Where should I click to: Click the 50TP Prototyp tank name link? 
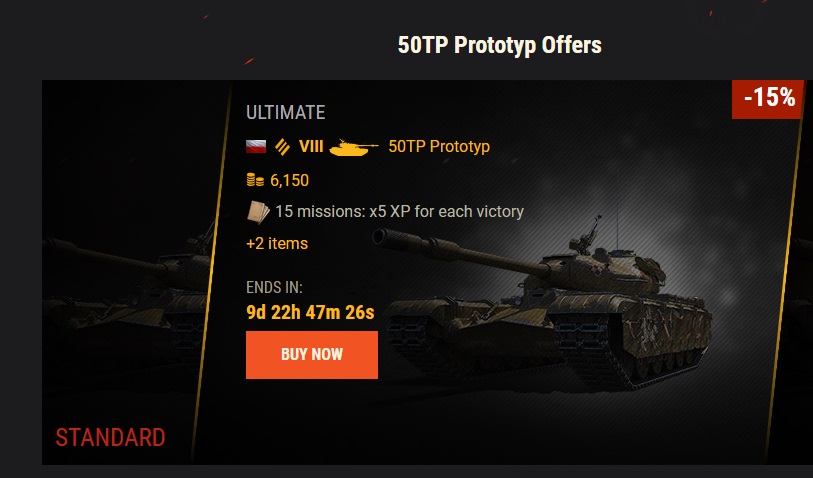tap(439, 146)
